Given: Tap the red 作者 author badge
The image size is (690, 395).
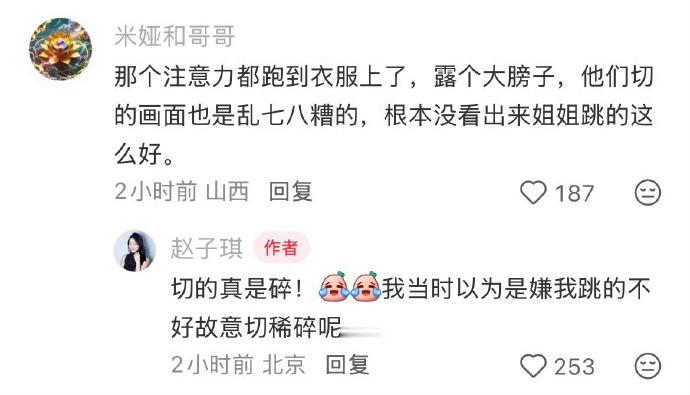Looking at the screenshot, I should click(x=282, y=248).
